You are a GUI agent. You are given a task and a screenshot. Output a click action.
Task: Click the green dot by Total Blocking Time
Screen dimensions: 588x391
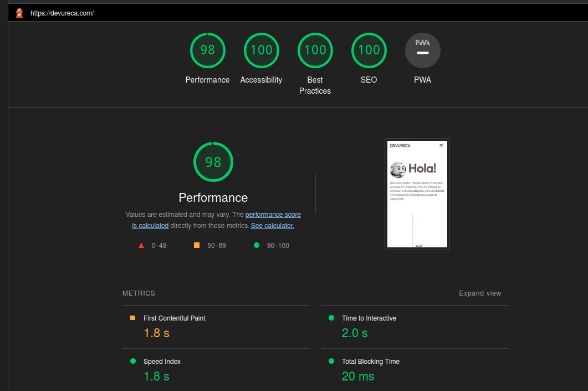331,361
